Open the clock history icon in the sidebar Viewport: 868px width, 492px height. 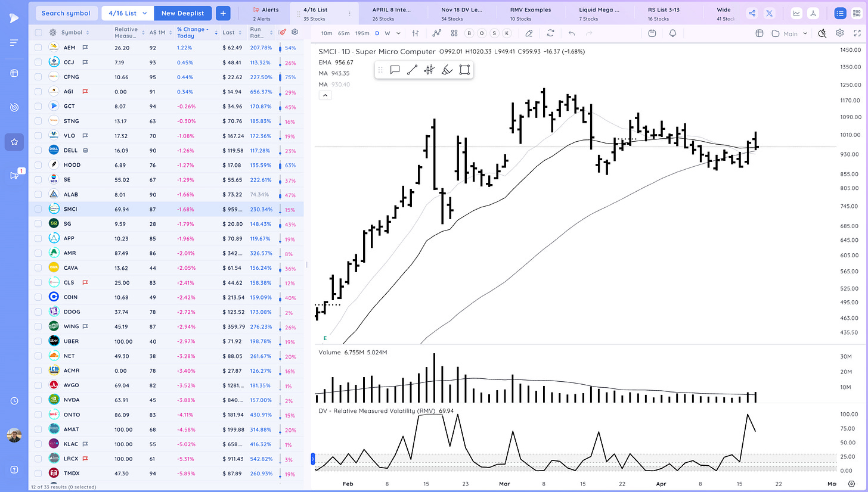point(14,401)
